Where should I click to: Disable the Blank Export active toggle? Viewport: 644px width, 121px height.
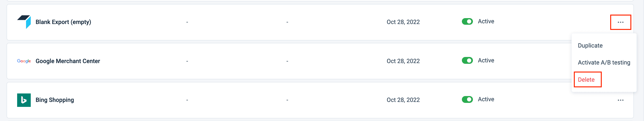467,22
